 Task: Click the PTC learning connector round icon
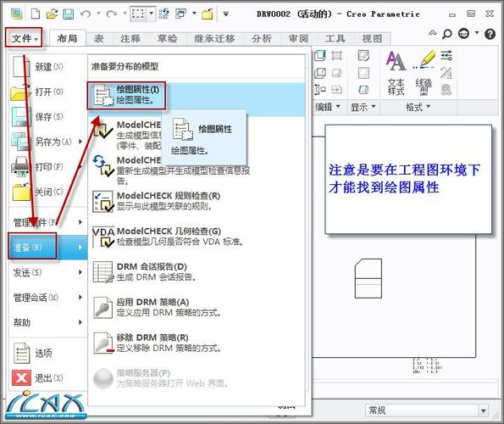tap(463, 33)
